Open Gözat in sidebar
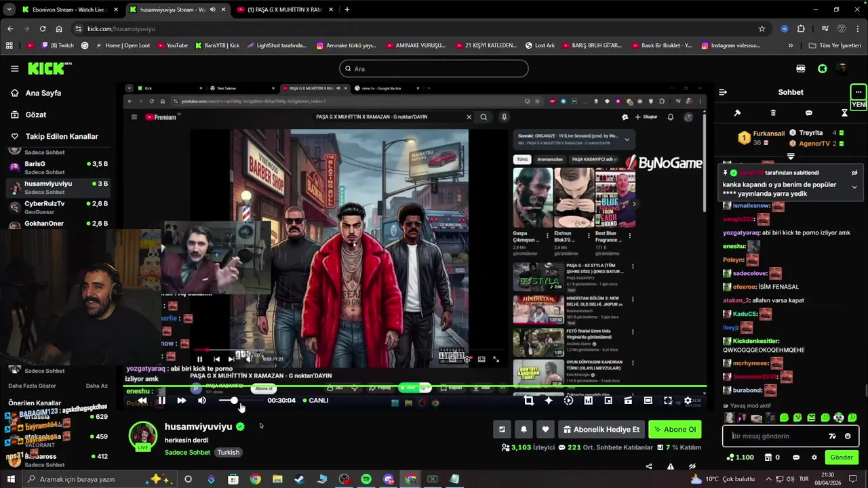This screenshot has width=868, height=488. [x=35, y=115]
